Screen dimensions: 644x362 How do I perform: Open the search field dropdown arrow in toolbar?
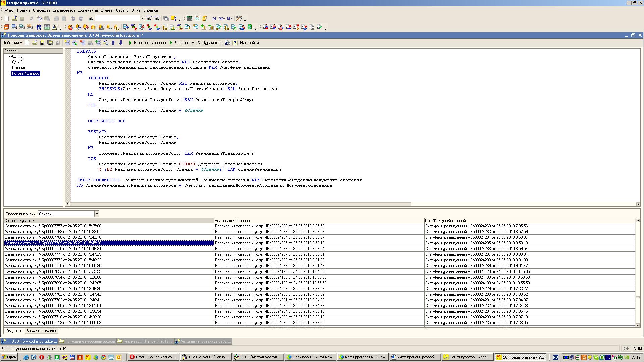click(142, 19)
